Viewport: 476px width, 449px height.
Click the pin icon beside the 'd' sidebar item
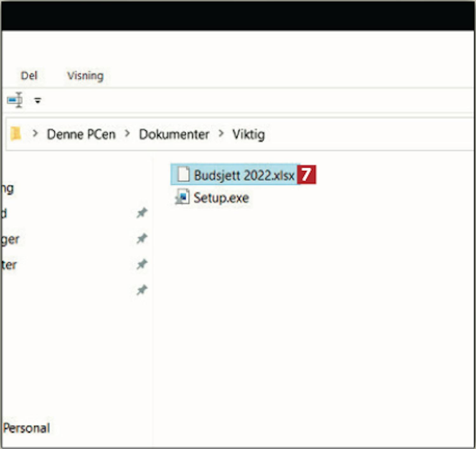click(142, 213)
